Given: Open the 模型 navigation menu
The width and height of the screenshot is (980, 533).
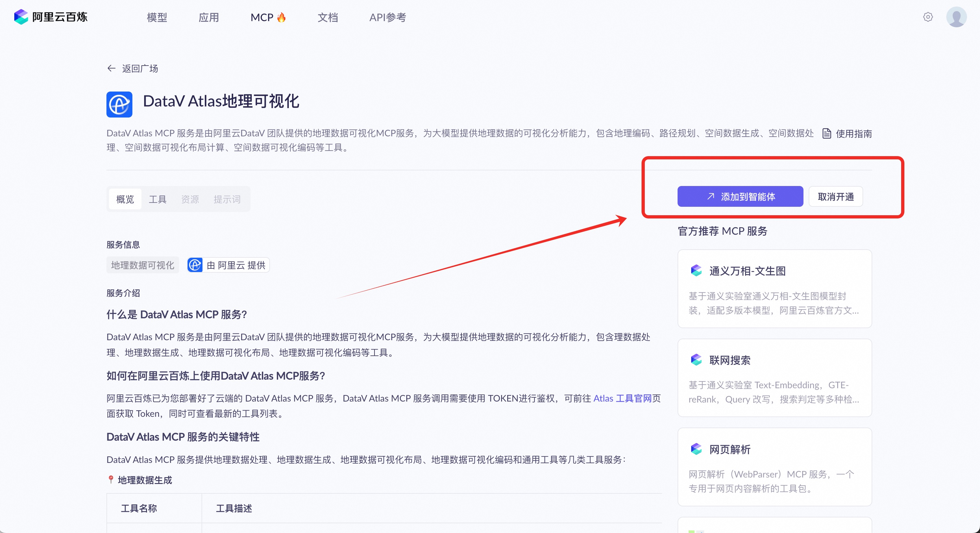Looking at the screenshot, I should pos(157,18).
